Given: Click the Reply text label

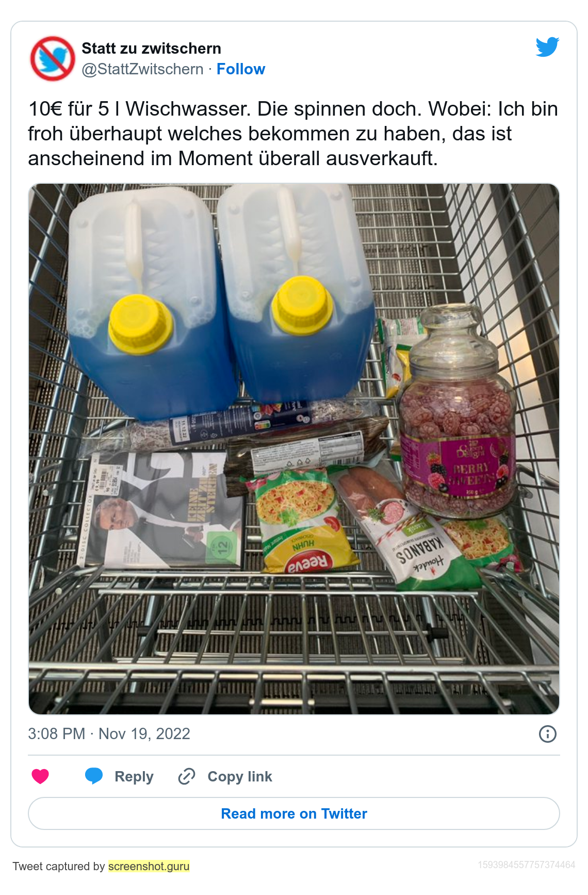Looking at the screenshot, I should pos(134,776).
